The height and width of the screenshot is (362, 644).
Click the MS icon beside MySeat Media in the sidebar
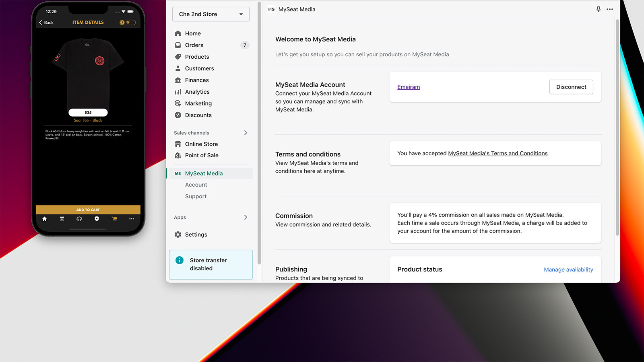pos(178,173)
